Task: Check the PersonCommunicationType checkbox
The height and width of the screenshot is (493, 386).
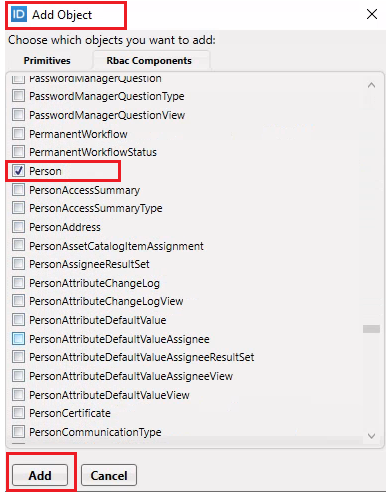Action: [x=18, y=432]
